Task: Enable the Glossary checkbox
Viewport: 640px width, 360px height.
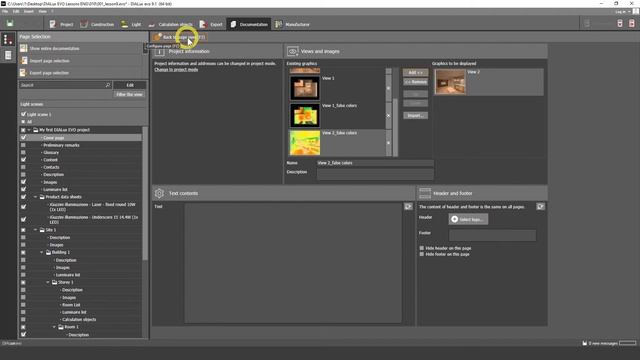Action: point(23,152)
